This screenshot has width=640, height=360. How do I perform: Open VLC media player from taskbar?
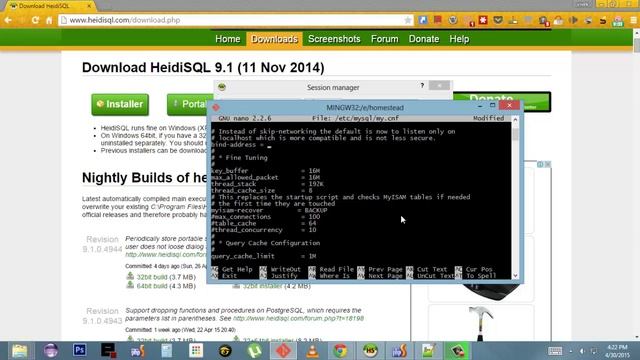click(x=312, y=351)
